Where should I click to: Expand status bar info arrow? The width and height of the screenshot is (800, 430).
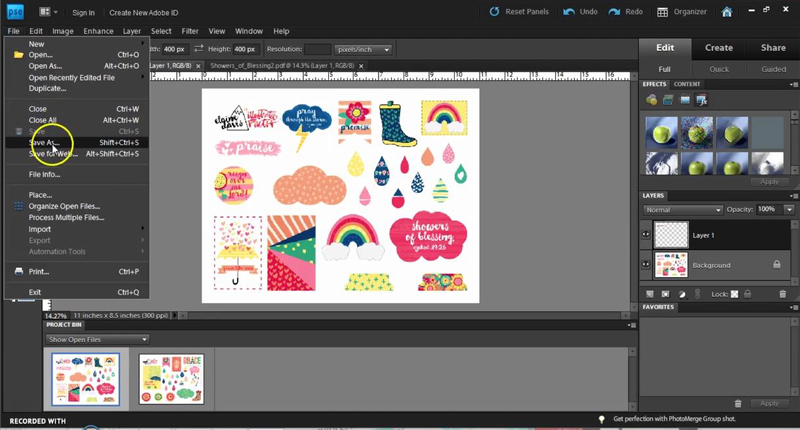click(x=174, y=315)
